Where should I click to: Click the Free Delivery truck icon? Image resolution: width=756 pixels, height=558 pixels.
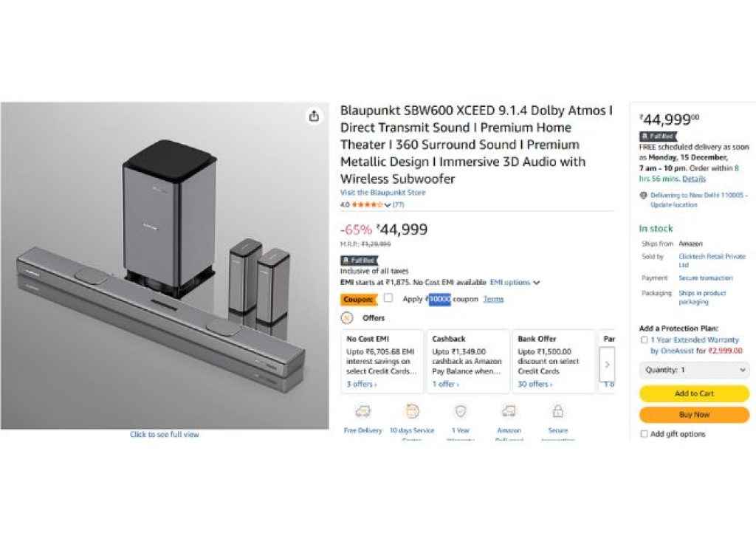pos(363,411)
